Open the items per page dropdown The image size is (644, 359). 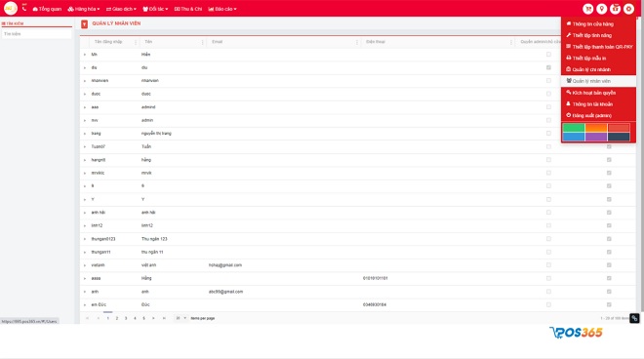[181, 318]
